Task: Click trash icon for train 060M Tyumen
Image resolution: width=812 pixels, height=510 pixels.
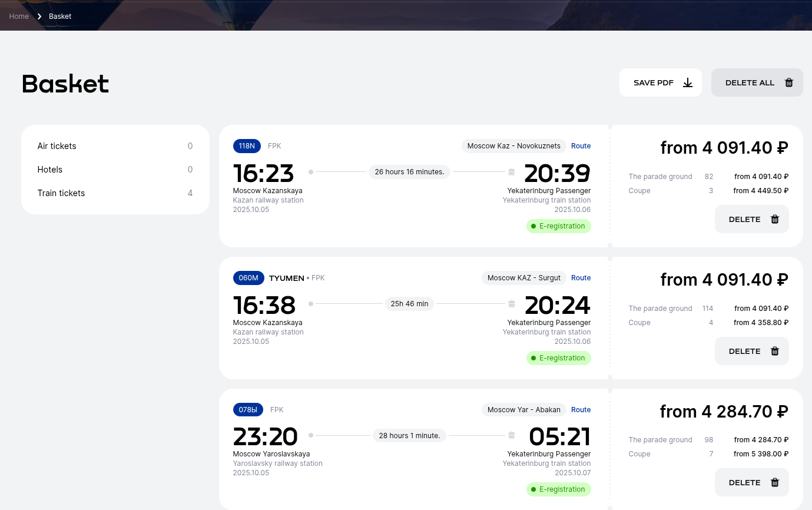Action: (775, 351)
